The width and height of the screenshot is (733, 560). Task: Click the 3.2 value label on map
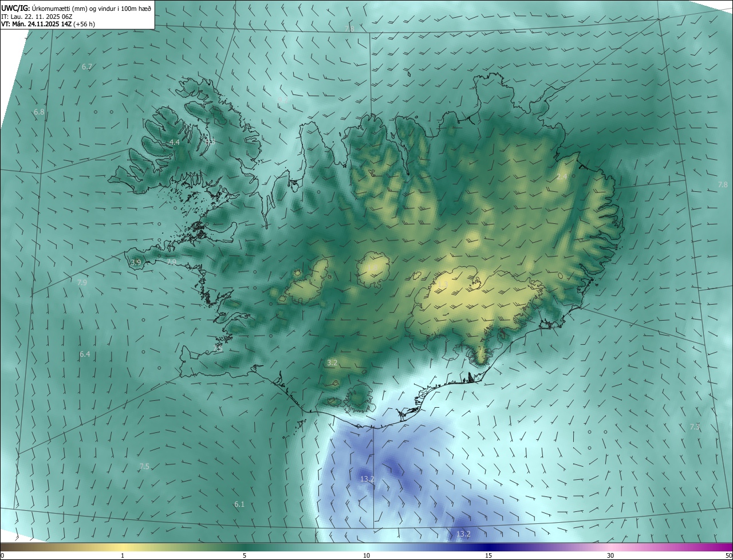(332, 363)
